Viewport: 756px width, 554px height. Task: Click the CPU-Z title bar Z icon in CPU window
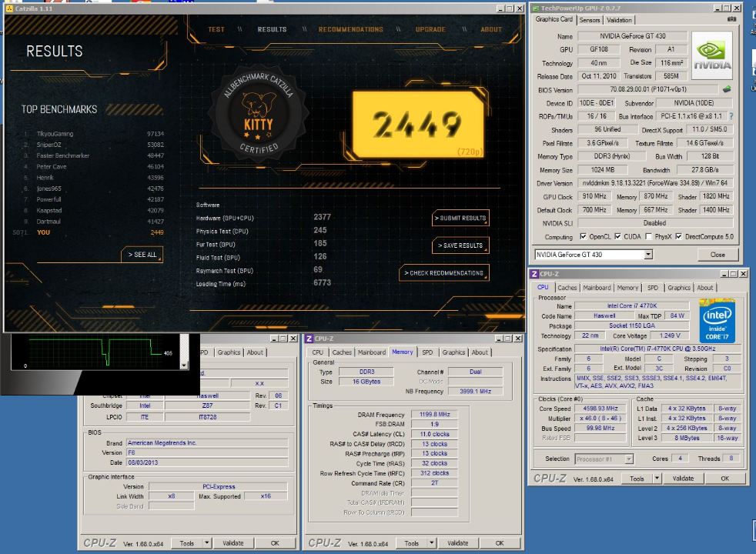tap(534, 274)
